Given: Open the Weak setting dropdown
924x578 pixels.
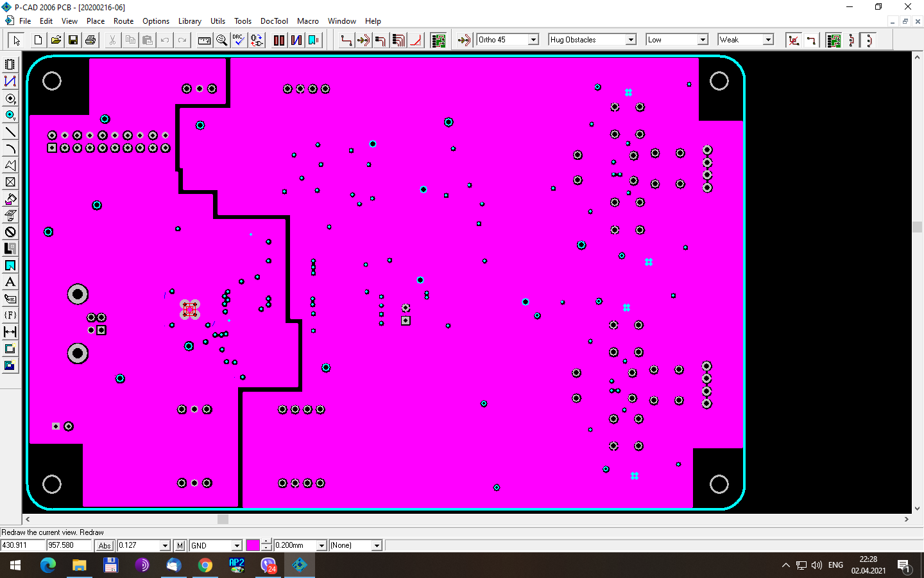Looking at the screenshot, I should point(768,40).
